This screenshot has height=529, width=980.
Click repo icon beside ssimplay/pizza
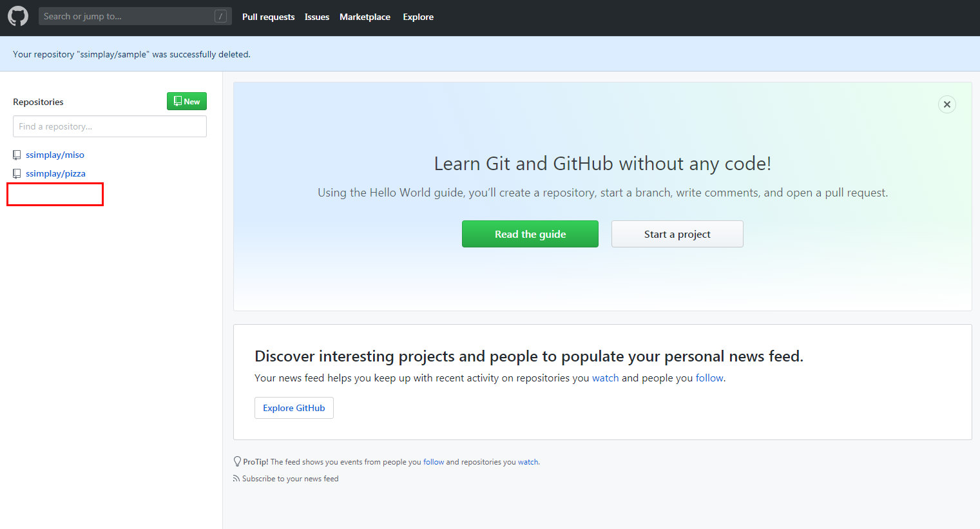click(x=17, y=173)
